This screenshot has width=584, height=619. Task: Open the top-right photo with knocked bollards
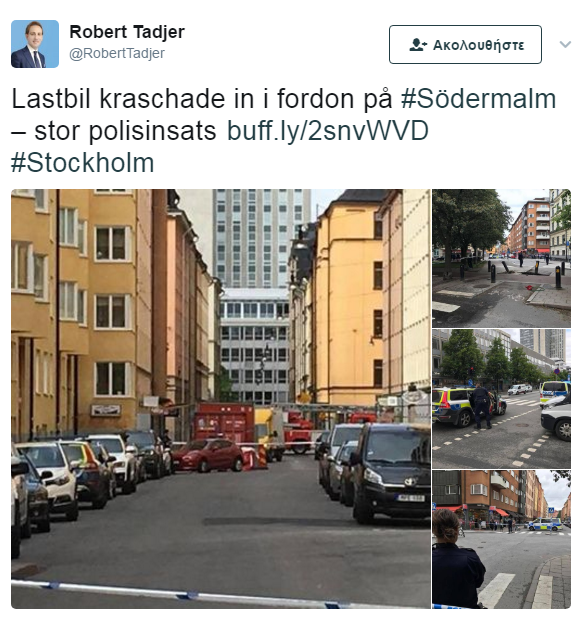(x=501, y=259)
